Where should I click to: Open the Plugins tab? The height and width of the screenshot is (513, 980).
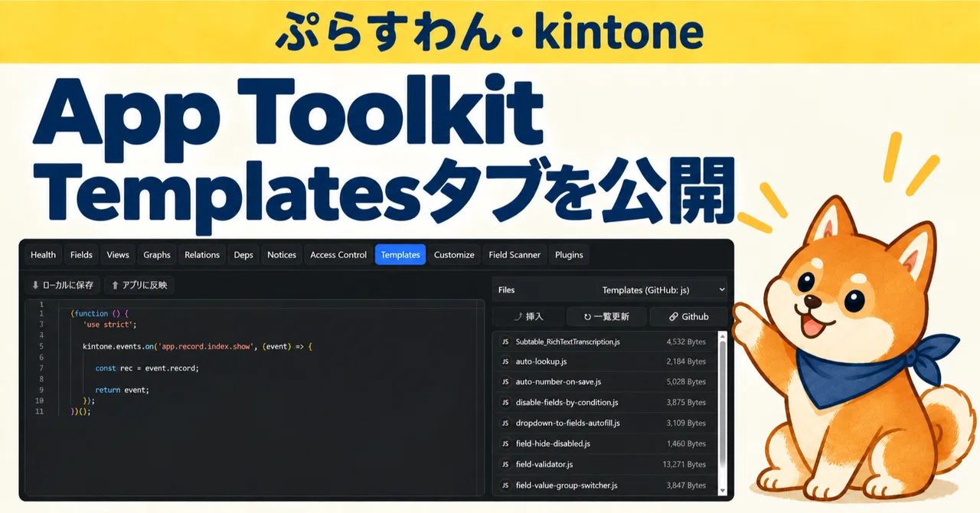(569, 255)
